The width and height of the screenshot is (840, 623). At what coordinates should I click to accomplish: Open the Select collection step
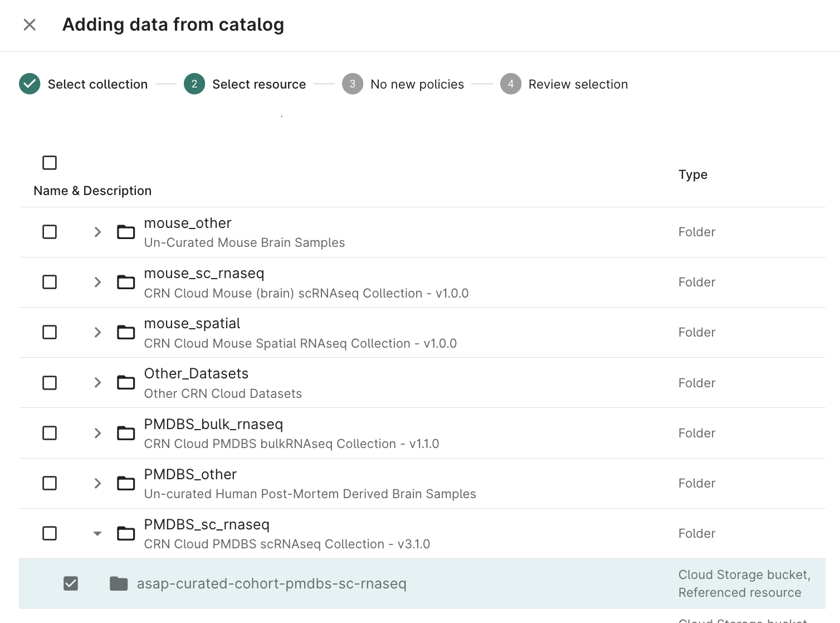click(x=97, y=84)
